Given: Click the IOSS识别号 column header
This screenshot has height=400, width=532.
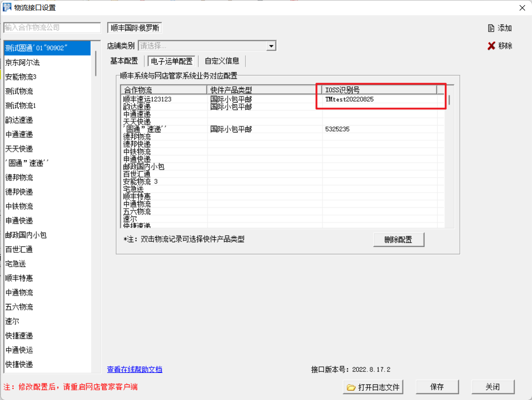Looking at the screenshot, I should coord(379,90).
